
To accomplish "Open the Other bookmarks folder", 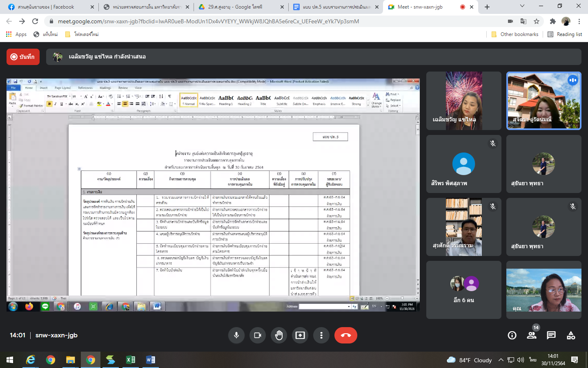I will (514, 34).
